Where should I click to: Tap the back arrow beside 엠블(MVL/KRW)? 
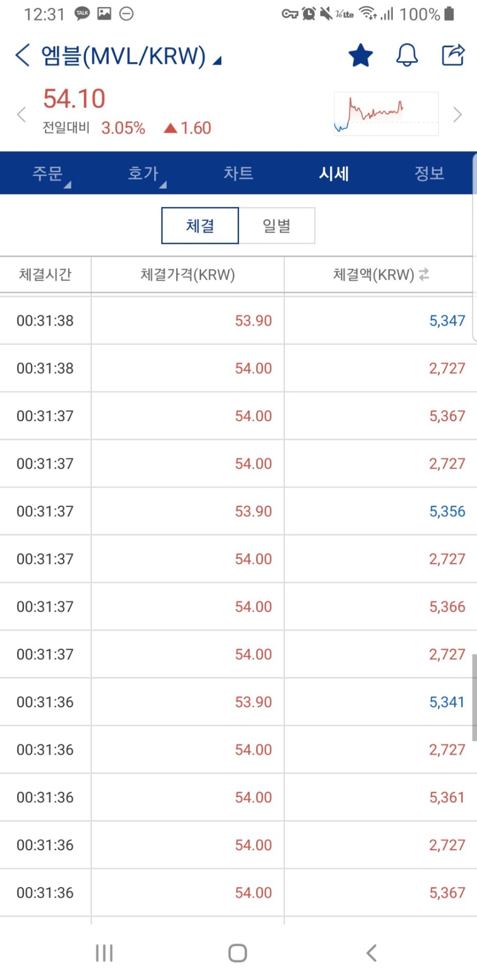click(22, 55)
